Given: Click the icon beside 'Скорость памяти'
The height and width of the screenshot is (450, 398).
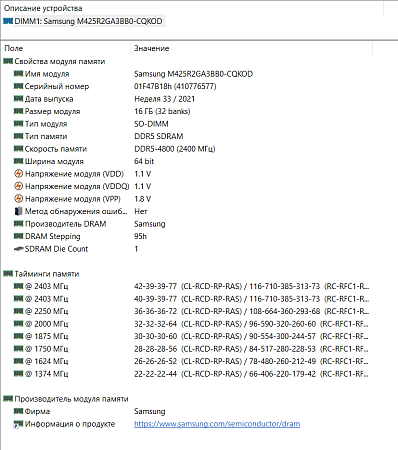Looking at the screenshot, I should [18, 149].
